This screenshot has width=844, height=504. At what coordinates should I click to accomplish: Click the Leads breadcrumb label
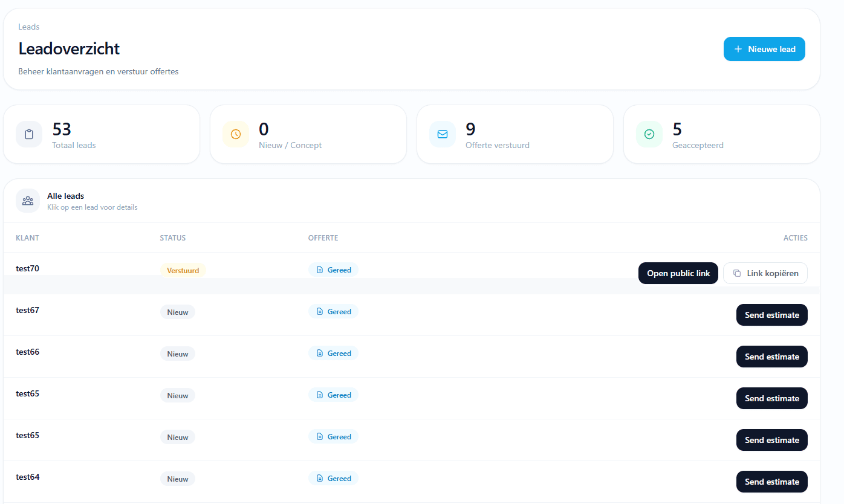tap(29, 27)
